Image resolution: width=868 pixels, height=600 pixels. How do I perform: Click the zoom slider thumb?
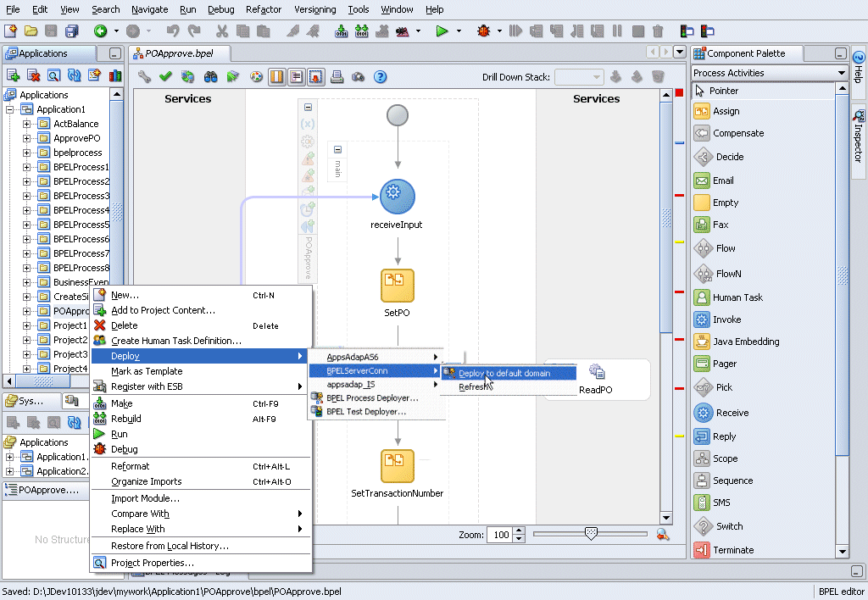coord(591,534)
